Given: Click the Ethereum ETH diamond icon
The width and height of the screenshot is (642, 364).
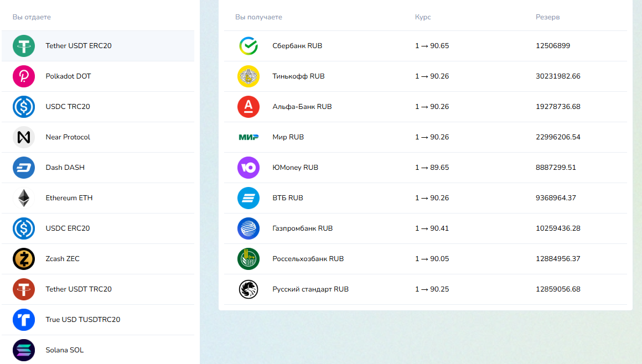Looking at the screenshot, I should 24,197.
